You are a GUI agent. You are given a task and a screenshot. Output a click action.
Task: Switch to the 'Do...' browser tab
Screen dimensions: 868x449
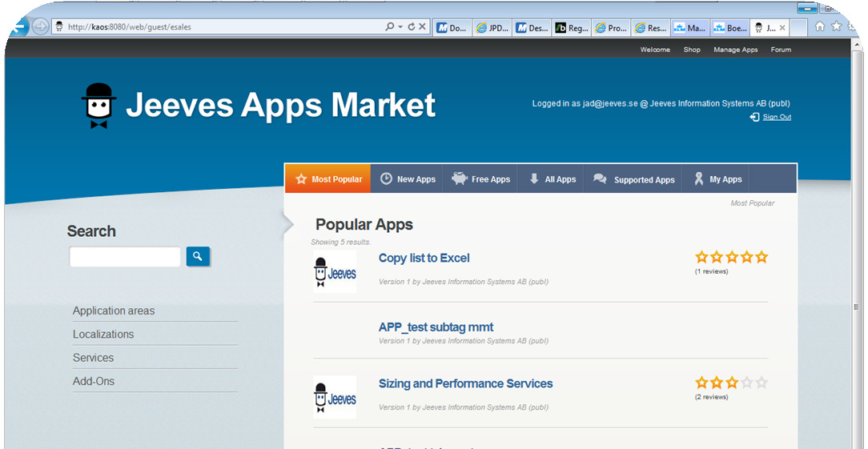(452, 28)
